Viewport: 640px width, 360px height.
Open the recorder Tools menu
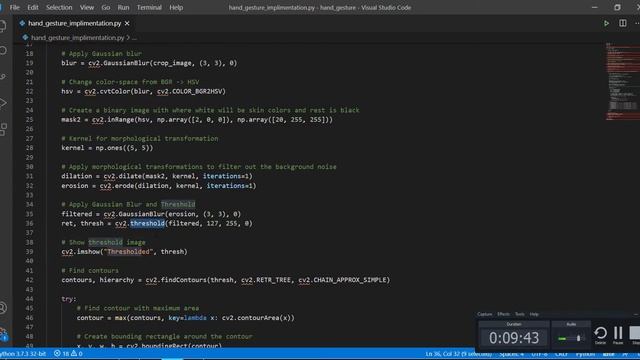tap(520, 314)
